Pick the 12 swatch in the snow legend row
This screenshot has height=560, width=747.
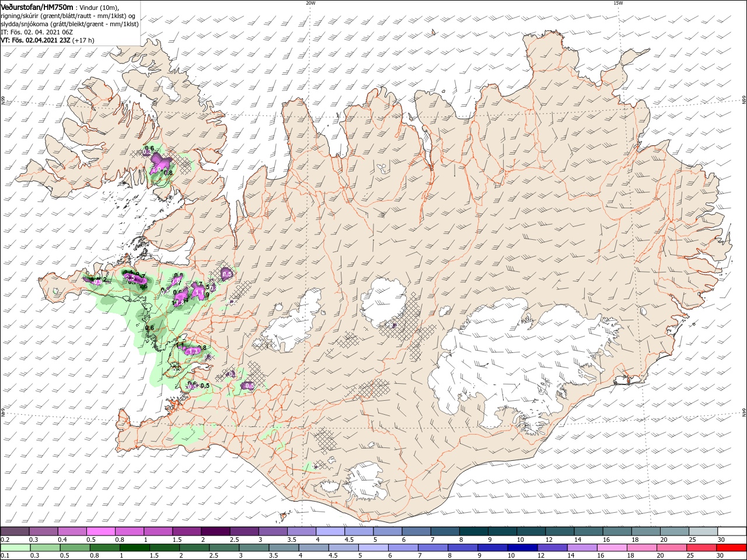560,531
